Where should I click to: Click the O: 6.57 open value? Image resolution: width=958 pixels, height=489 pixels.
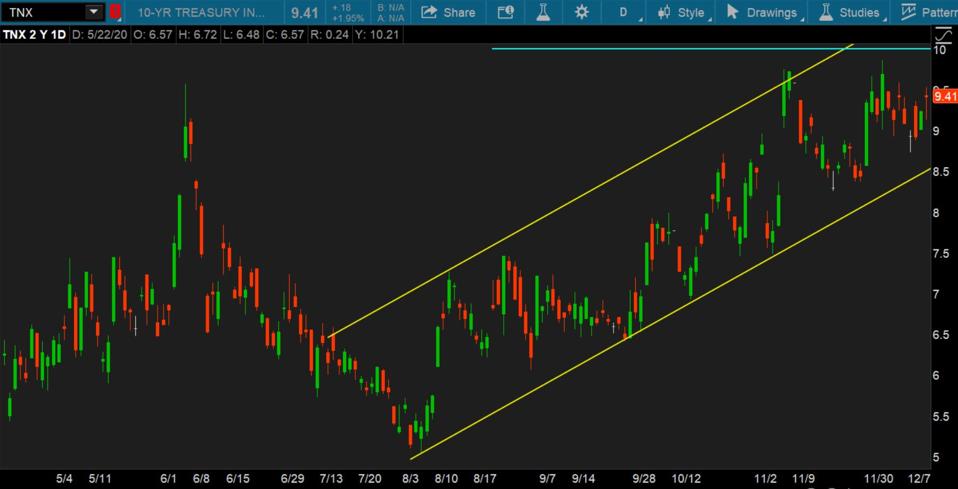click(153, 35)
